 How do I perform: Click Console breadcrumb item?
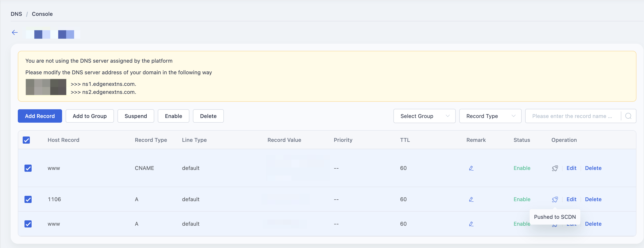pos(42,14)
